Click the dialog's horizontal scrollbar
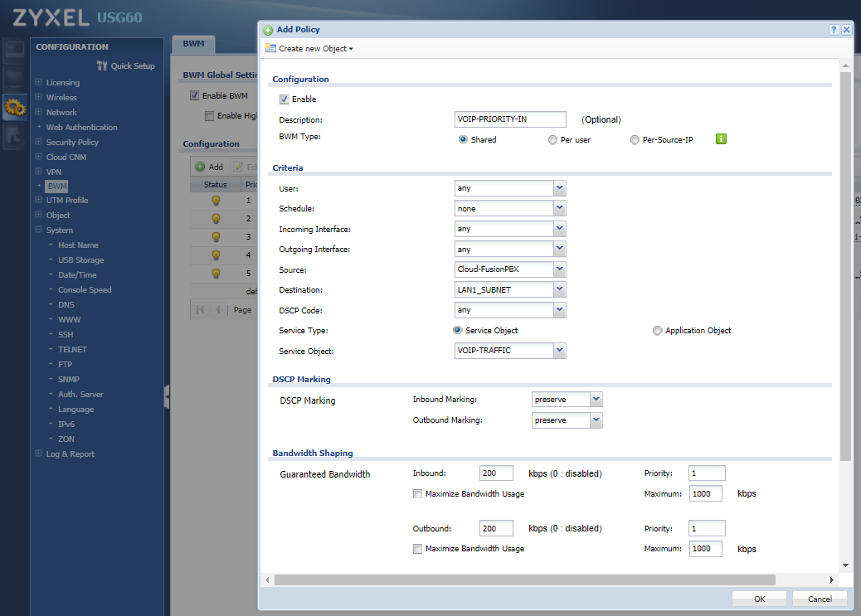861x616 pixels. coord(524,580)
